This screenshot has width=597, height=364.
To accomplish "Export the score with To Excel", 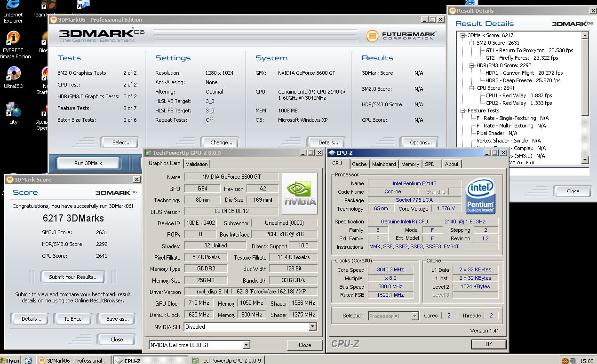I will tap(73, 319).
